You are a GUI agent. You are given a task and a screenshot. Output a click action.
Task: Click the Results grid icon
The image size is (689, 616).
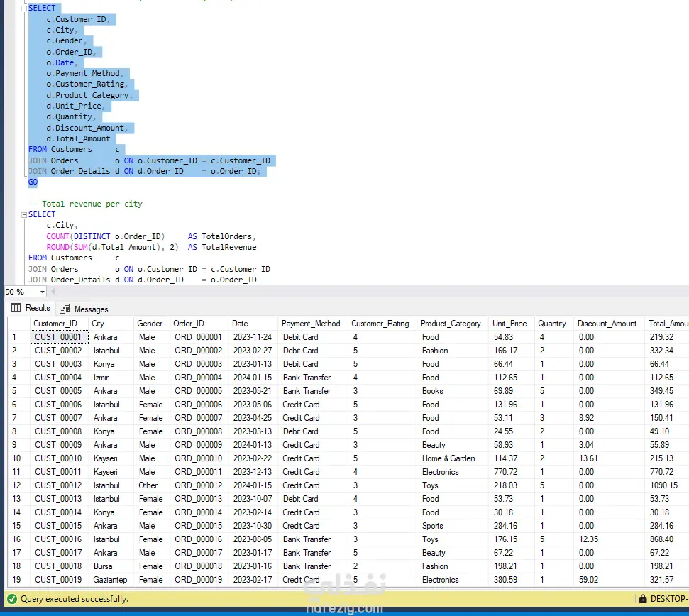coord(16,307)
